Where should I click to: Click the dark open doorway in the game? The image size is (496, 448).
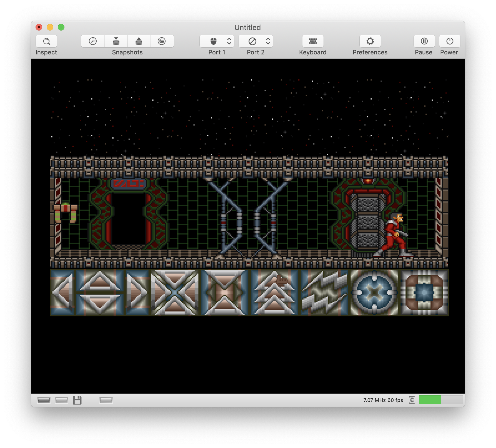coord(128,219)
